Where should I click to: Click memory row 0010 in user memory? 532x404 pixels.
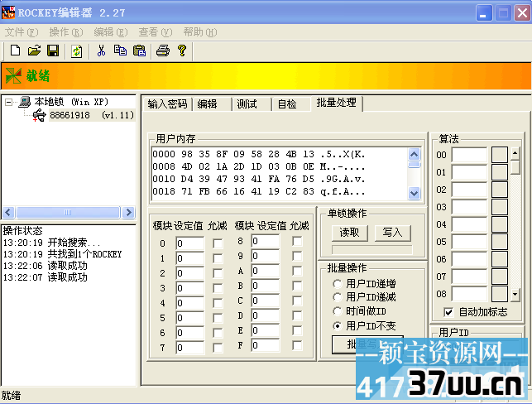258,179
